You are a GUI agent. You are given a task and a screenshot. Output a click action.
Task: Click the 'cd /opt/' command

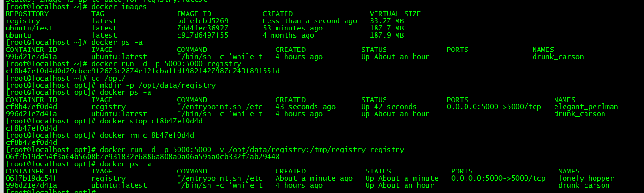point(109,78)
